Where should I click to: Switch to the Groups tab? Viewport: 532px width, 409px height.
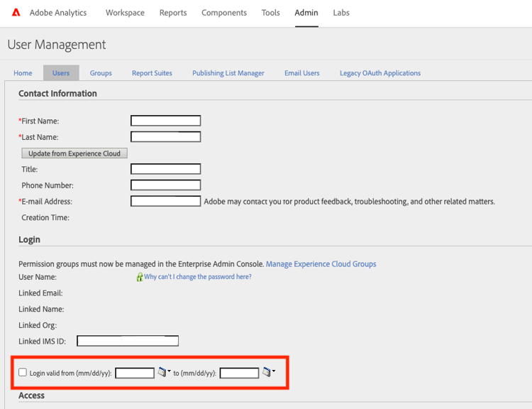click(x=101, y=73)
